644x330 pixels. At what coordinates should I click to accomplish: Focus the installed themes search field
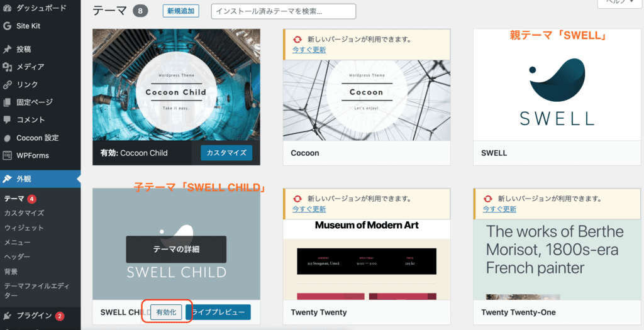(x=284, y=11)
